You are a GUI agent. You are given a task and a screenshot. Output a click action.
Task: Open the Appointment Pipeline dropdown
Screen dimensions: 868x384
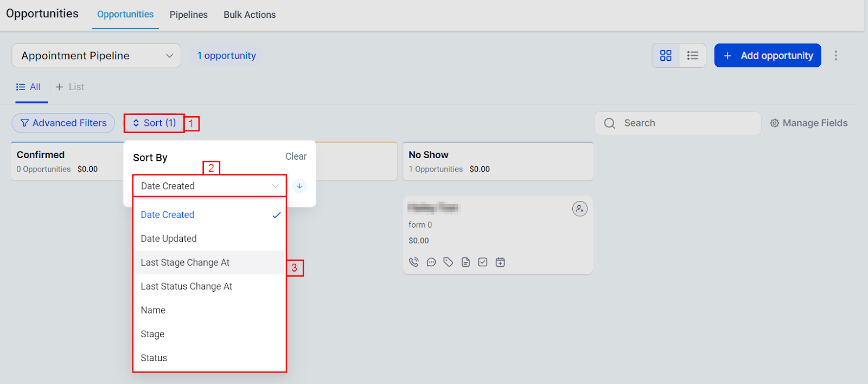(x=97, y=55)
